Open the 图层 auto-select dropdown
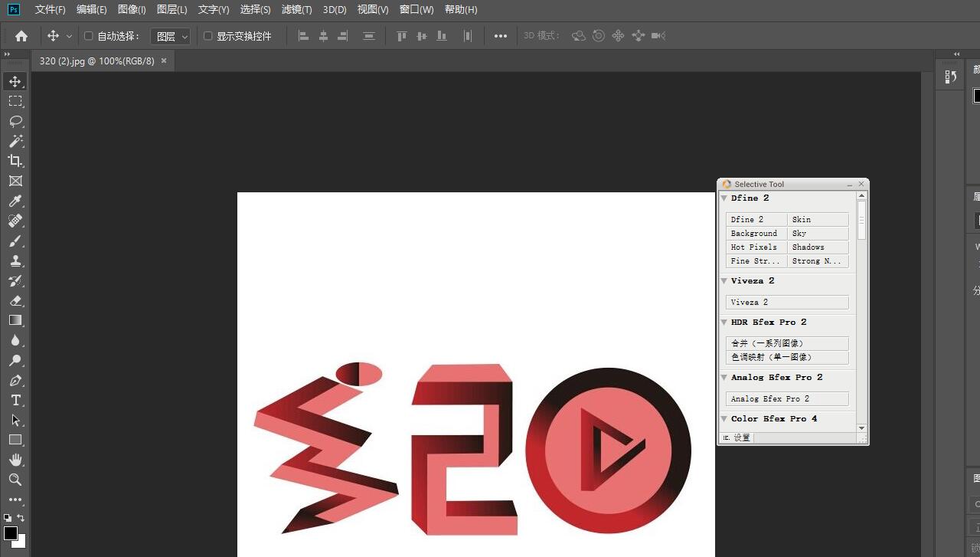980x557 pixels. (x=170, y=36)
